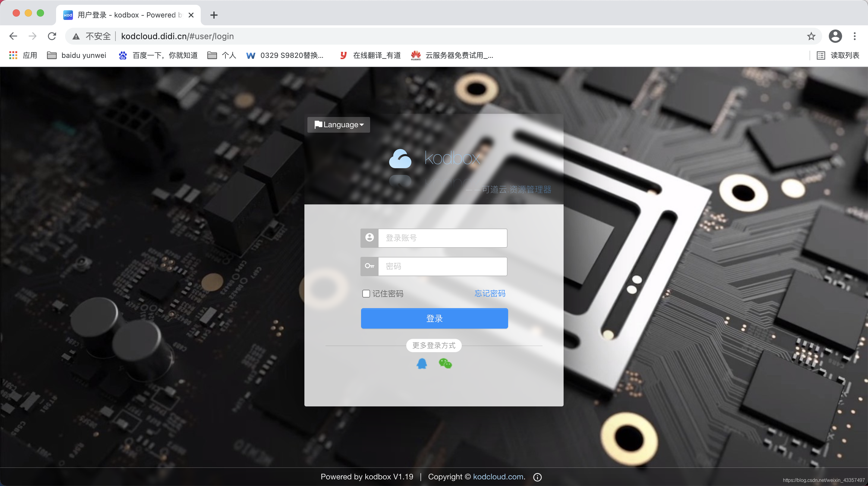The height and width of the screenshot is (486, 868).
Task: Click the 登录 login button
Action: click(434, 318)
